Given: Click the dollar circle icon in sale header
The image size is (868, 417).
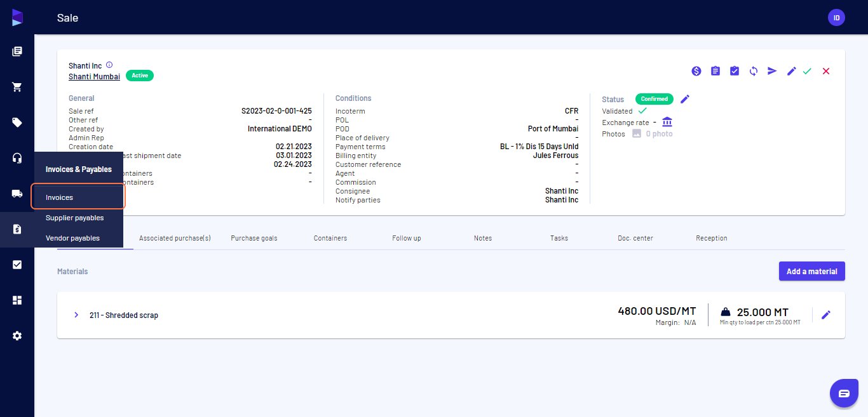Looking at the screenshot, I should (x=696, y=71).
